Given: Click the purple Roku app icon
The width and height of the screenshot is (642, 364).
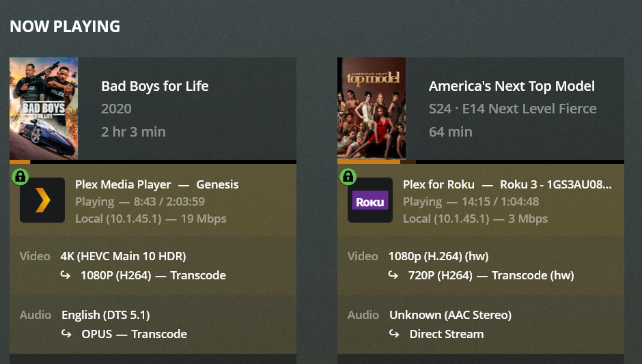Looking at the screenshot, I should pyautogui.click(x=370, y=200).
